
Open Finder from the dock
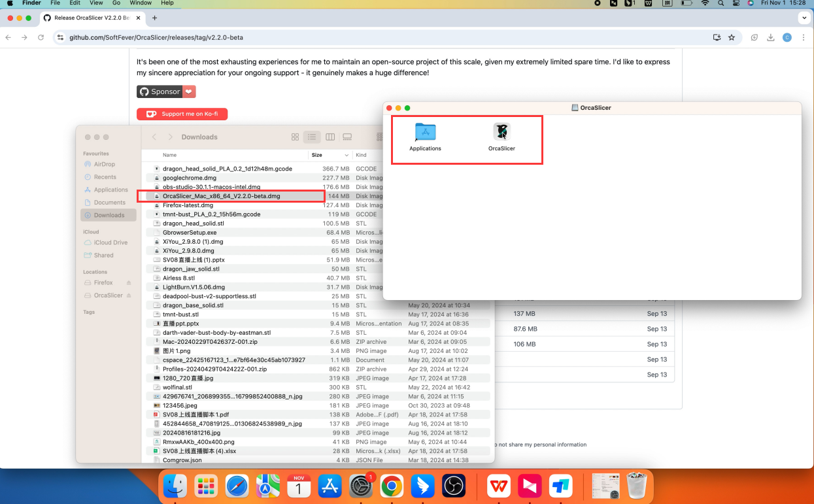pos(175,486)
